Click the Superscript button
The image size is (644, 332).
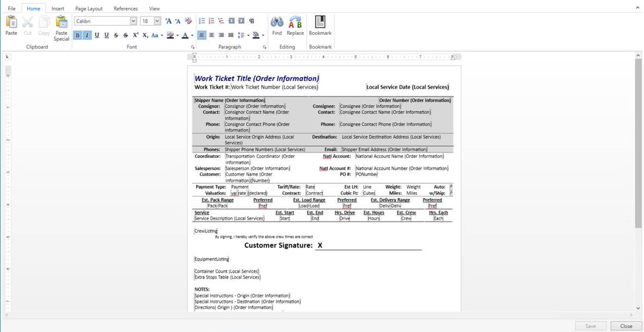tap(135, 35)
